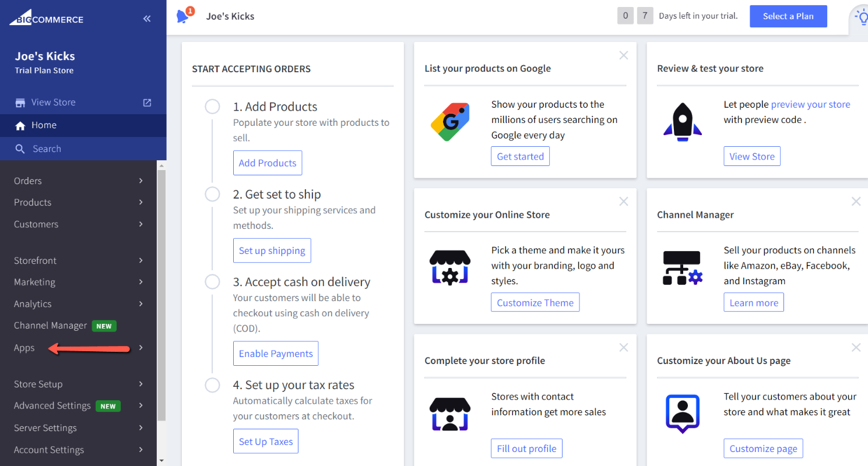
Task: Expand the Marketing menu chevron
Action: pos(141,282)
